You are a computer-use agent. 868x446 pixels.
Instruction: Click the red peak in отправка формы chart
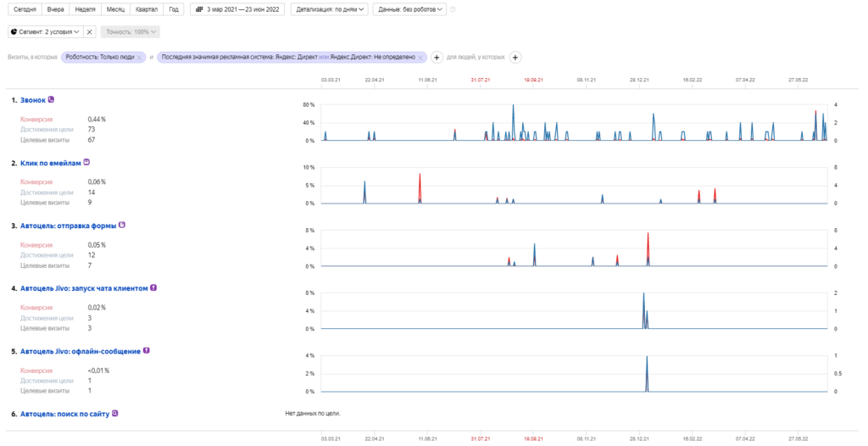click(x=648, y=235)
